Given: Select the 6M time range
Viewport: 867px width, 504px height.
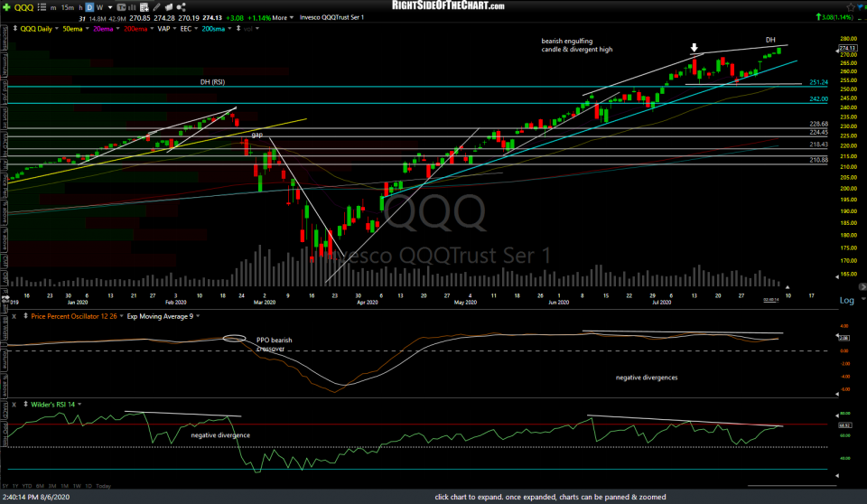Looking at the screenshot, I should [x=40, y=486].
